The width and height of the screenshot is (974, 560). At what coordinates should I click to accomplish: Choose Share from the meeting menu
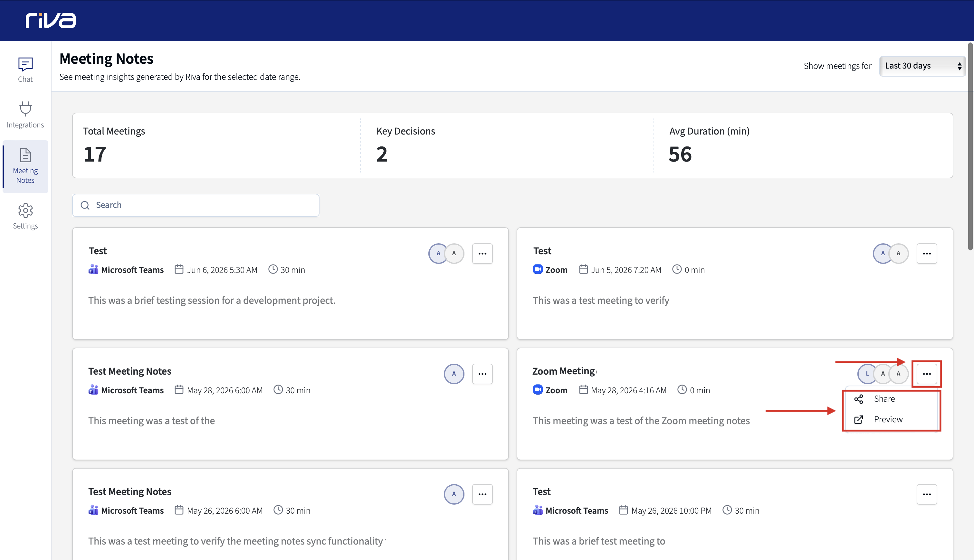[891, 399]
